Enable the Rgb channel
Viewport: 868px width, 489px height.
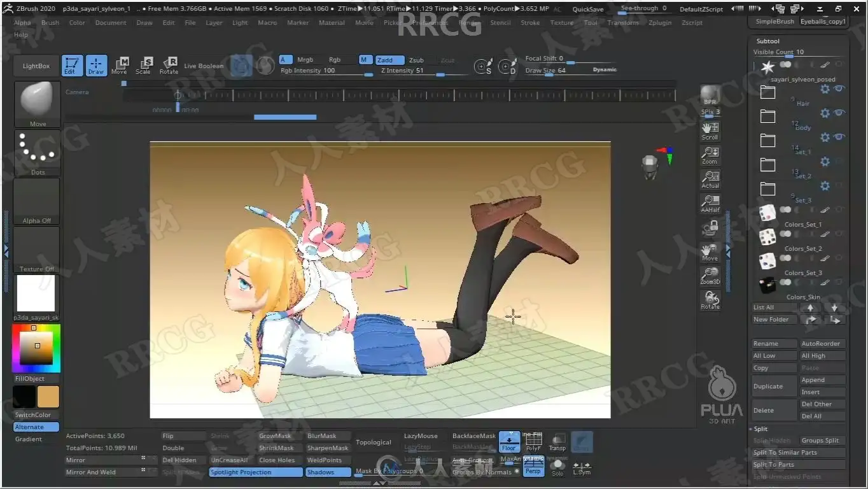(x=335, y=60)
